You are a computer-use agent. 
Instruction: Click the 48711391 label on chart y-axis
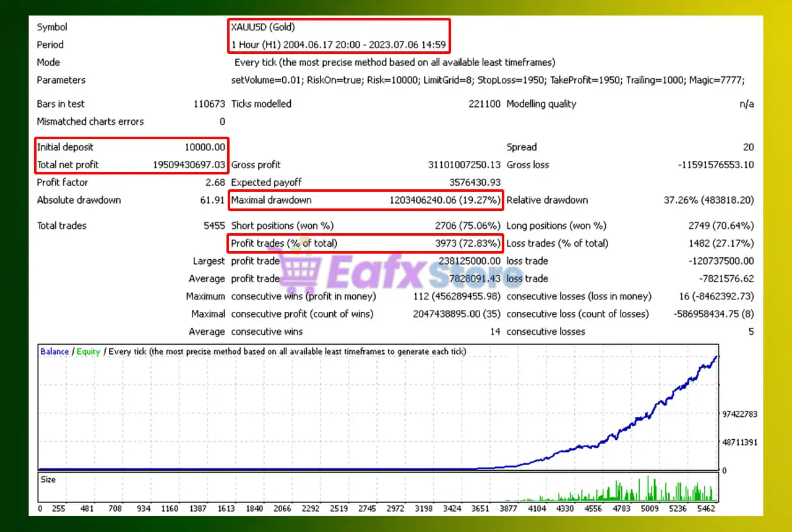739,442
